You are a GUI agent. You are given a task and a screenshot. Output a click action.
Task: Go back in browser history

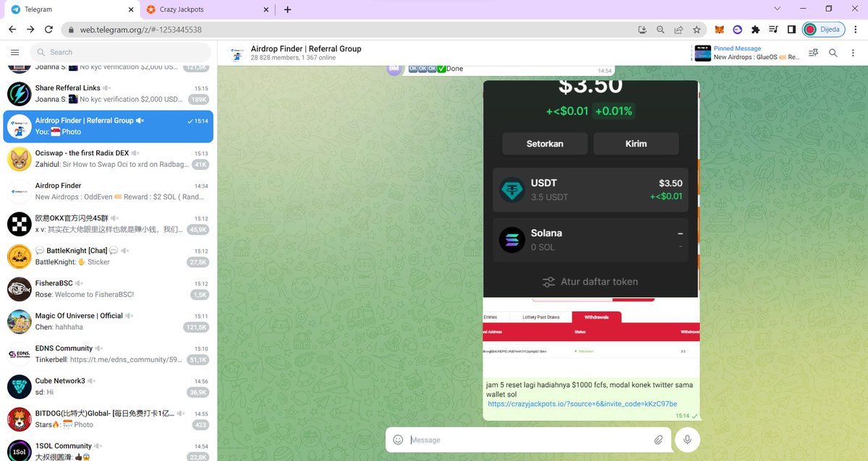tap(12, 30)
